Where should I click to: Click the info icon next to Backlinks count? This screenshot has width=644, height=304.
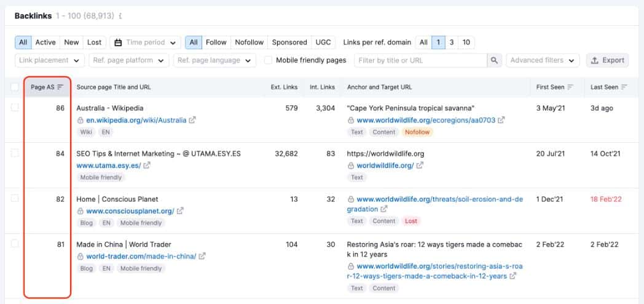[120, 17]
